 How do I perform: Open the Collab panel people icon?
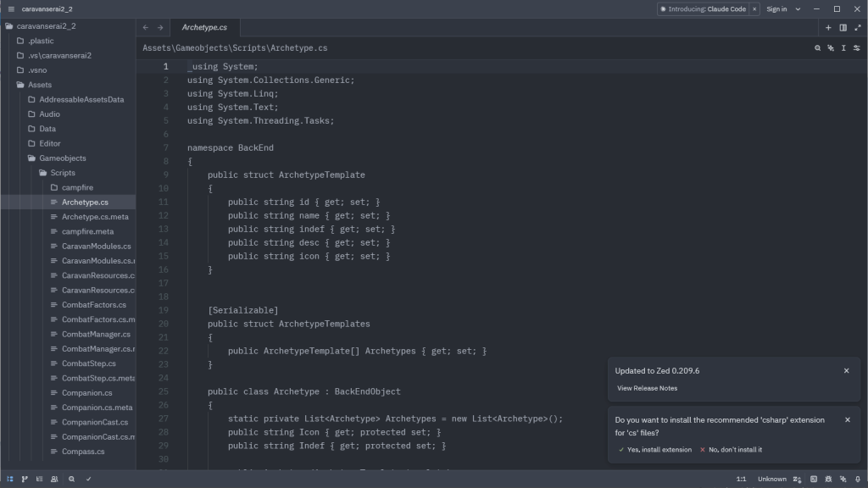coord(54,479)
